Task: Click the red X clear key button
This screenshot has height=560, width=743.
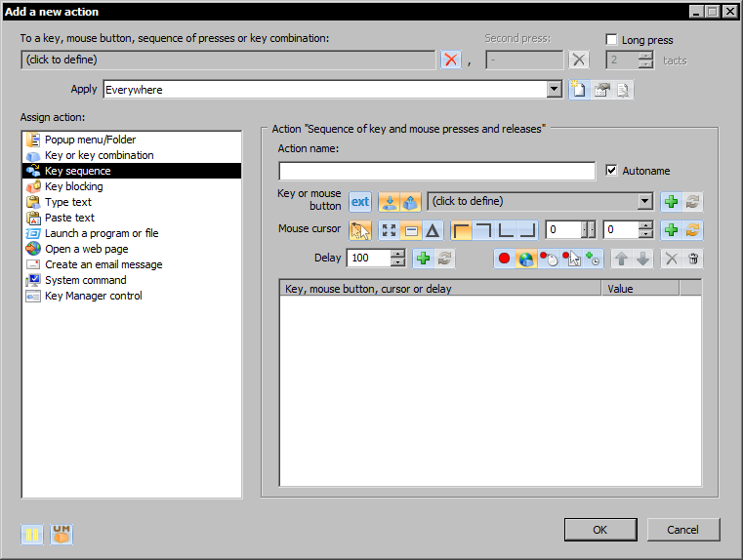Action: [451, 60]
